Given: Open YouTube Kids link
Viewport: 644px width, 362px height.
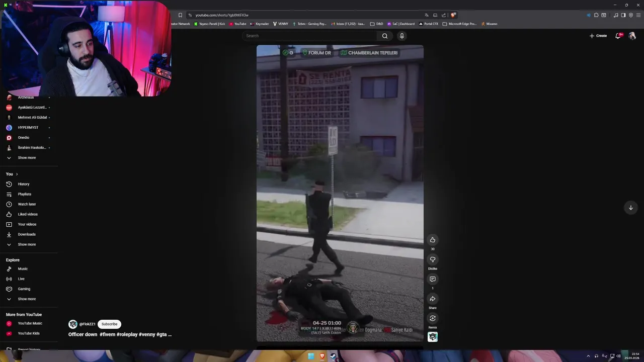Looking at the screenshot, I should (28, 333).
